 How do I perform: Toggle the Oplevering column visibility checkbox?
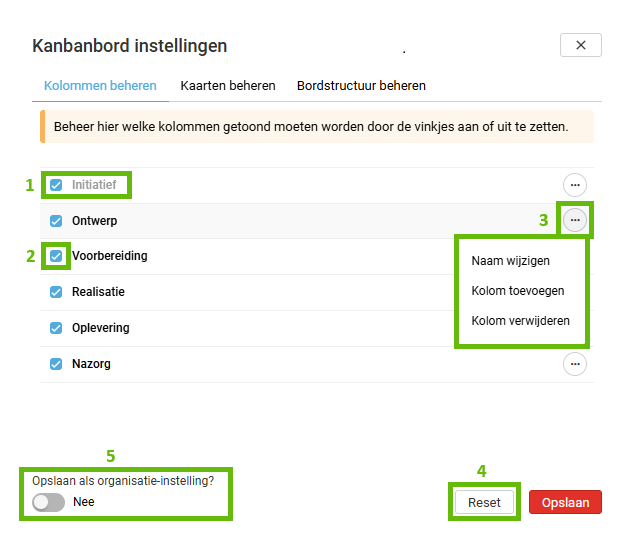coord(56,328)
